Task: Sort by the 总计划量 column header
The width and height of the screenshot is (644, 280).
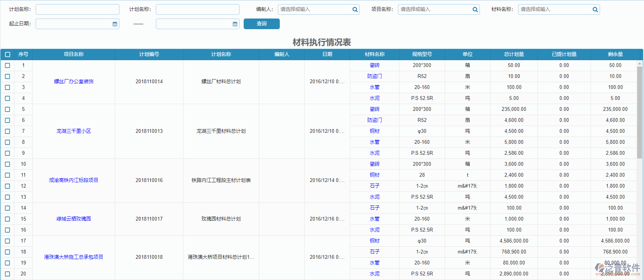Action: [514, 54]
